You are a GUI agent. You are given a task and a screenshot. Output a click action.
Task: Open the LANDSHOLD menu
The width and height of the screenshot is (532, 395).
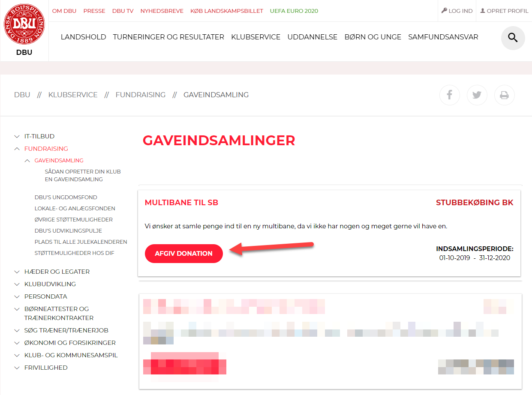click(x=83, y=37)
